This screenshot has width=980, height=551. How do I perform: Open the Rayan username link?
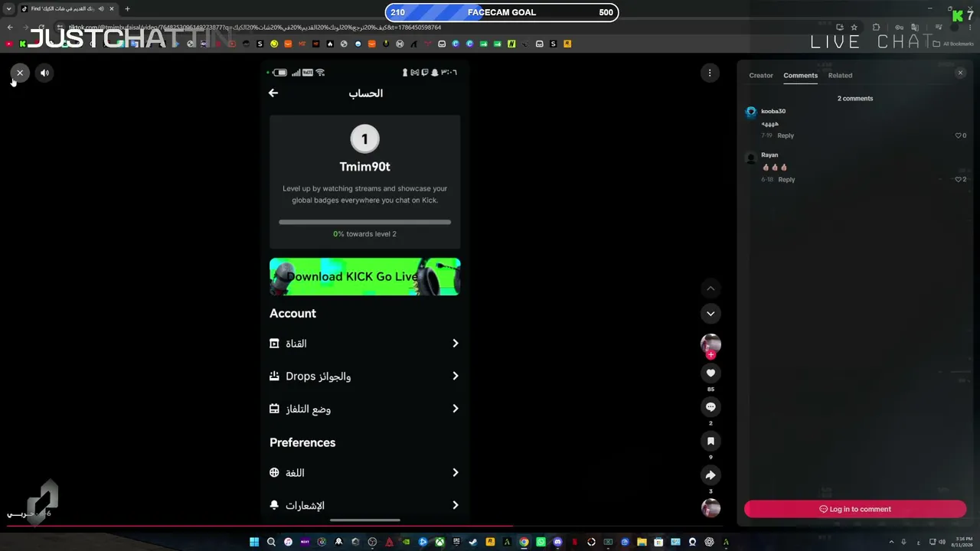[x=769, y=155]
